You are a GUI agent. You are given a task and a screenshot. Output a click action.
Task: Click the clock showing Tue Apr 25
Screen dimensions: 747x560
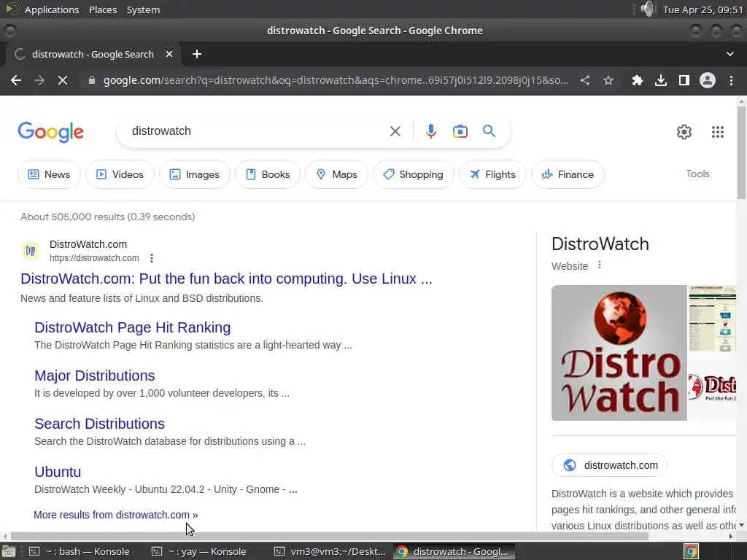(x=703, y=9)
